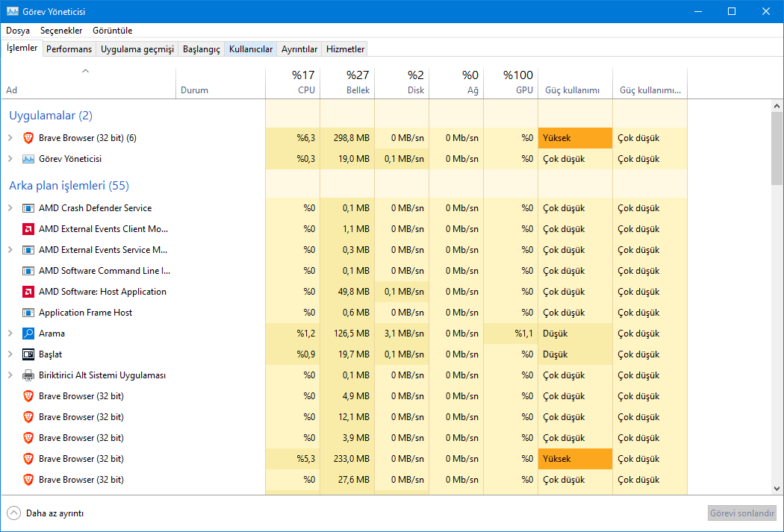Select the İşlemler tab
The height and width of the screenshot is (532, 784).
tap(22, 48)
